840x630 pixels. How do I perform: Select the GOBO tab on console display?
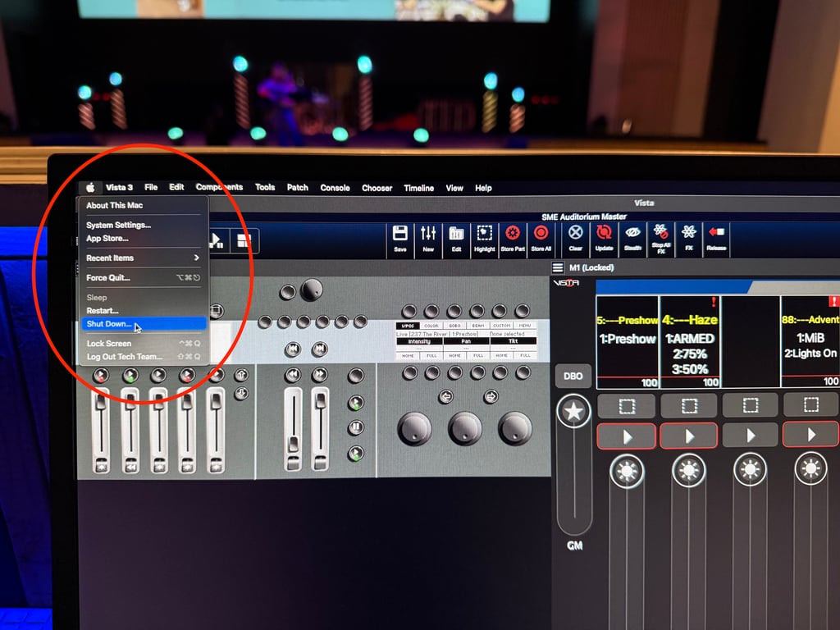pyautogui.click(x=454, y=326)
